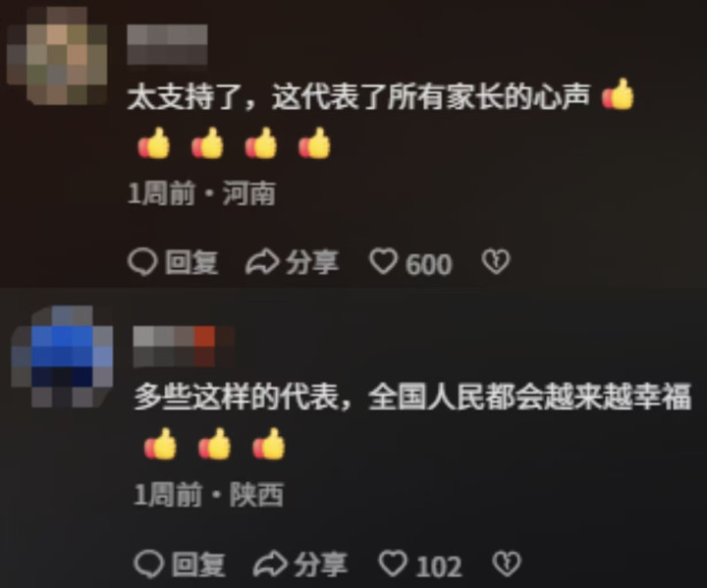707x588 pixels.
Task: Open the first commenter's pixelated avatar
Action: click(x=57, y=56)
